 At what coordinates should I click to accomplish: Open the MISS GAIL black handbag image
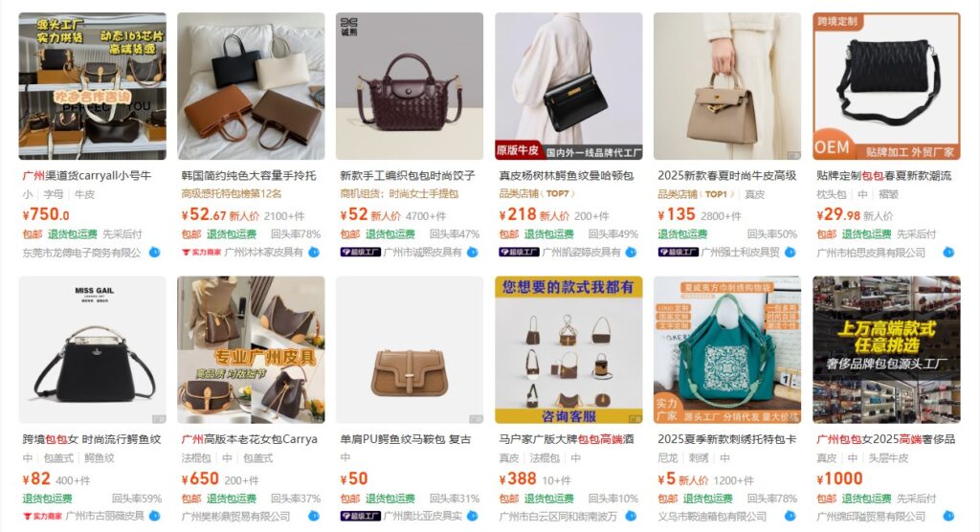tap(93, 350)
